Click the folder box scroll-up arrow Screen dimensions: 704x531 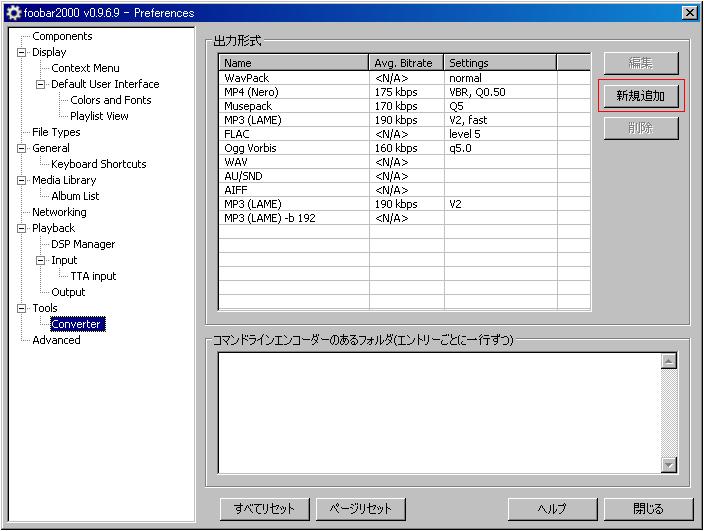pyautogui.click(x=669, y=361)
